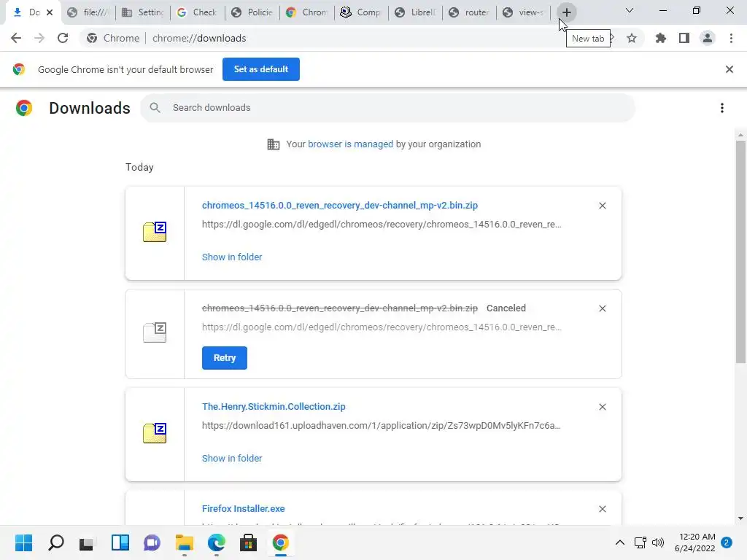Click the Chrome site info chip
The height and width of the screenshot is (560, 747).
tap(113, 38)
